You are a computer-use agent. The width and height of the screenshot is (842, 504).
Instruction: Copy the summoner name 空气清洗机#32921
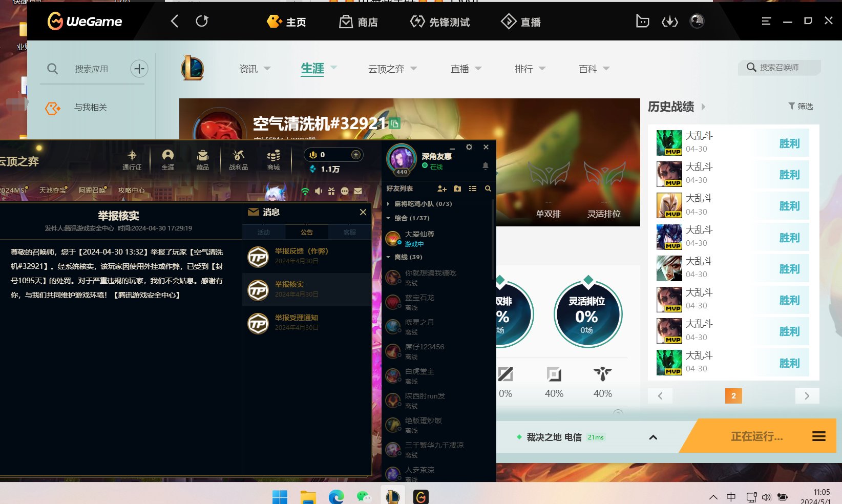click(x=394, y=123)
